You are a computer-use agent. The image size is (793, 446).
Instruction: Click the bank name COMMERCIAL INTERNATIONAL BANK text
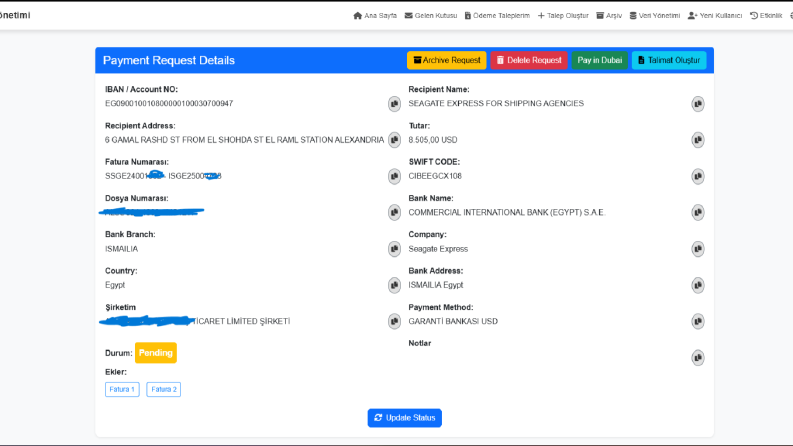tap(507, 212)
